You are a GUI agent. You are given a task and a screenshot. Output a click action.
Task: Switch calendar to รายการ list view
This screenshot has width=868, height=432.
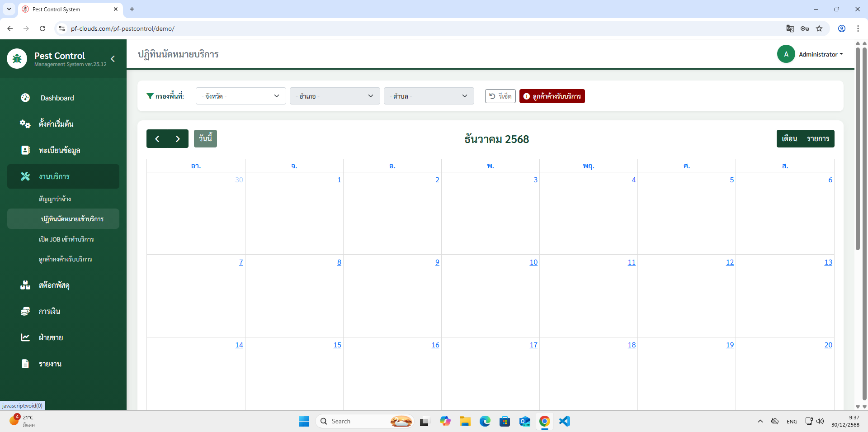pyautogui.click(x=818, y=139)
